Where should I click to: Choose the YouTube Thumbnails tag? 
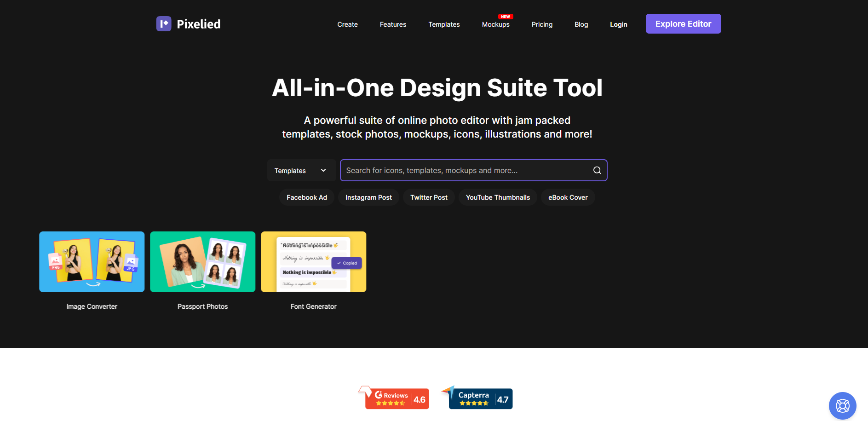pos(498,197)
